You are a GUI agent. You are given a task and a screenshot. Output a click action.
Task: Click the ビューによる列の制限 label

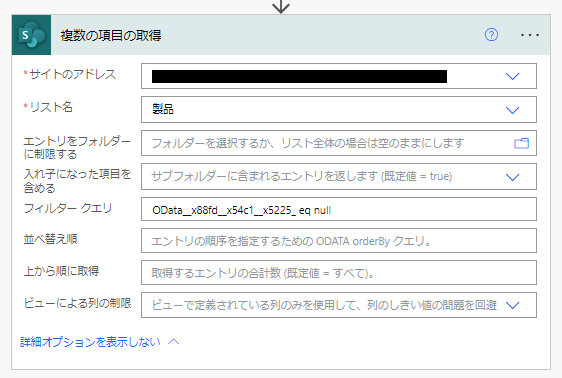(77, 303)
